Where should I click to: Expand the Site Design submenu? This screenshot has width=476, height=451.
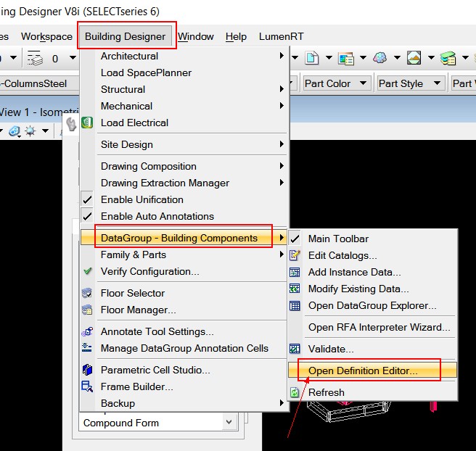[184, 144]
